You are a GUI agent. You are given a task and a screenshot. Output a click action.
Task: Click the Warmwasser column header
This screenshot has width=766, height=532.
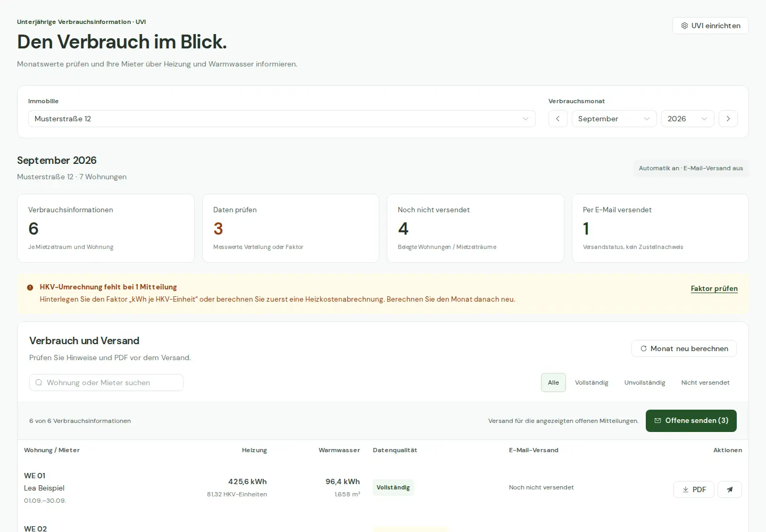(x=339, y=450)
